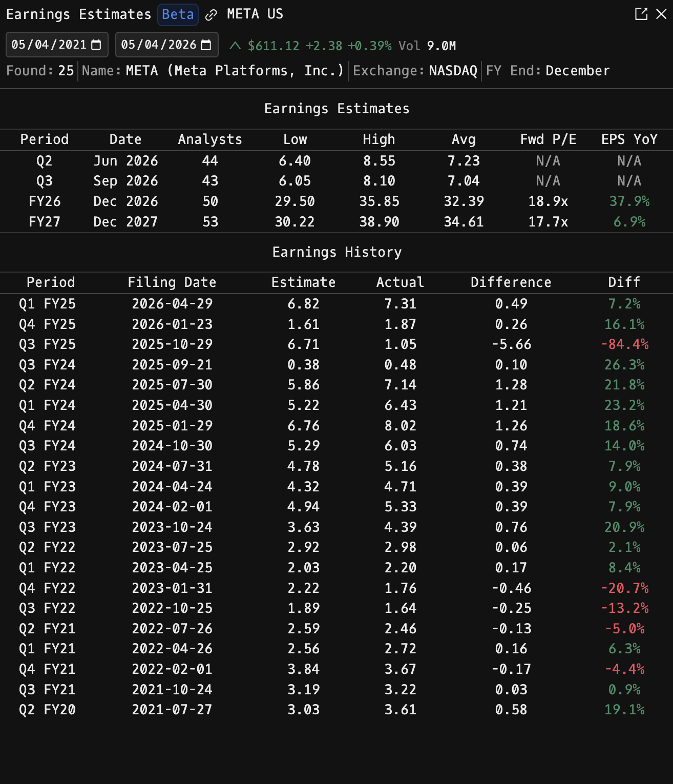
Task: Click the META (Meta Platforms, Inc.) name
Action: click(x=235, y=71)
